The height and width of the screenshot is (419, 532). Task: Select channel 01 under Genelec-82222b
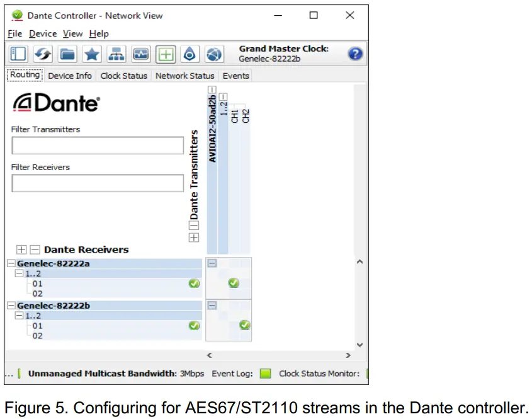pyautogui.click(x=37, y=326)
